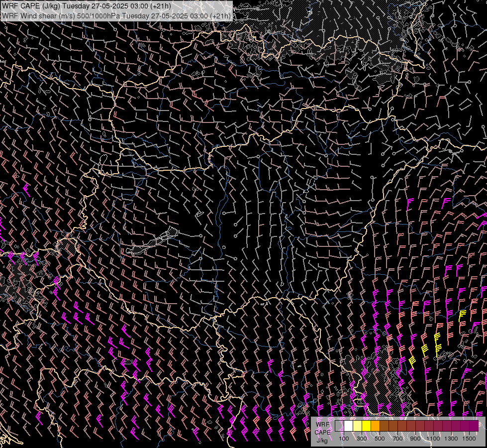The width and height of the screenshot is (487, 448).
Task: Click the 1500 legend value
Action: [x=469, y=439]
